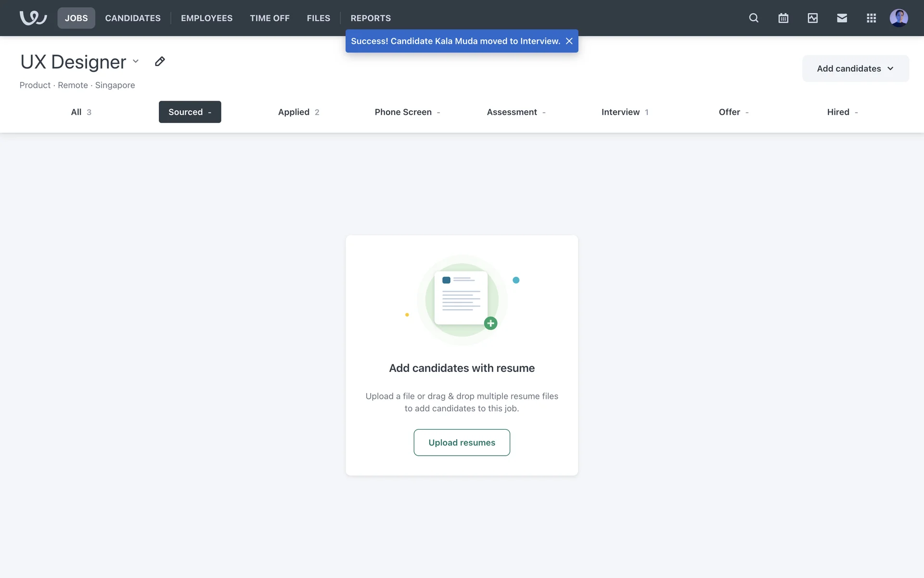Open the mail inbox icon
The height and width of the screenshot is (578, 924).
(842, 18)
